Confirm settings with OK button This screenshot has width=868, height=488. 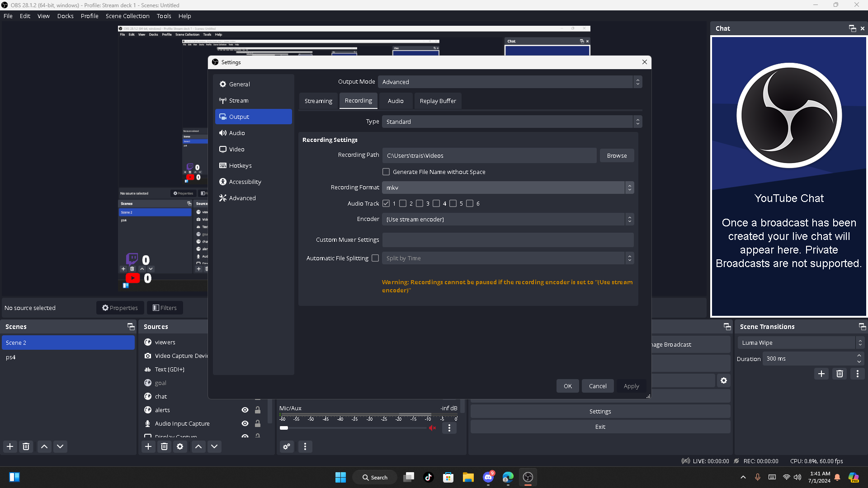(568, 386)
